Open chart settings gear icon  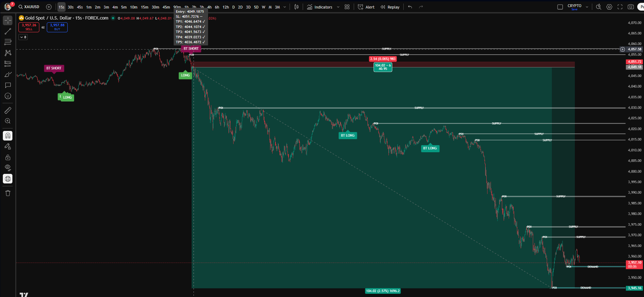[x=609, y=7]
